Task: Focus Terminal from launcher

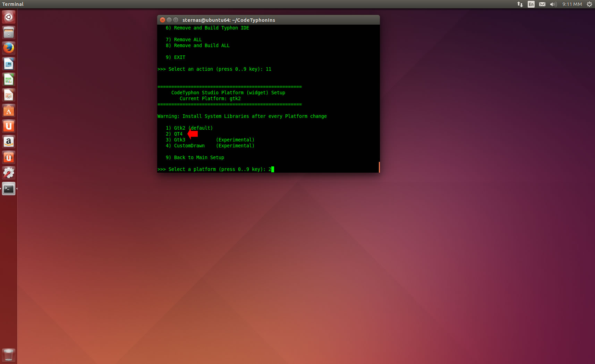Action: (9, 189)
